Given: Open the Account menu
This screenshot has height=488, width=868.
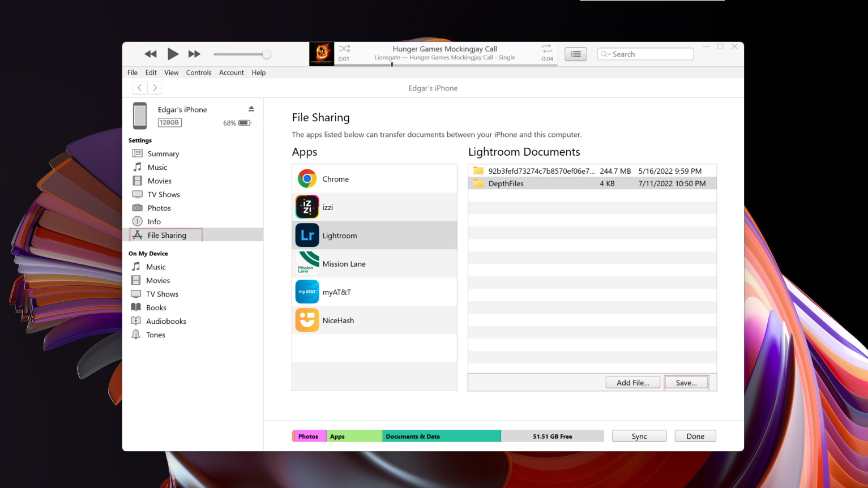Looking at the screenshot, I should coord(231,72).
